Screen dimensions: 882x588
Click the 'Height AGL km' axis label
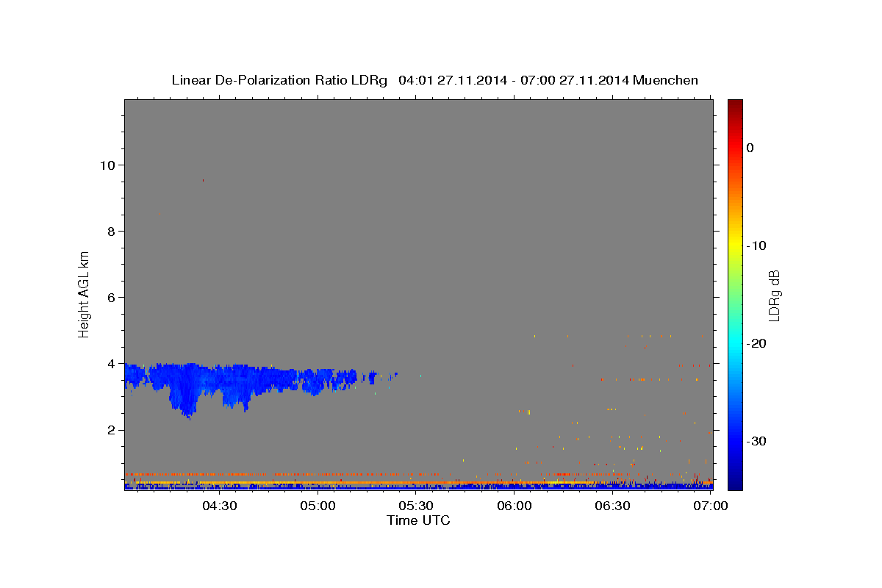(84, 294)
